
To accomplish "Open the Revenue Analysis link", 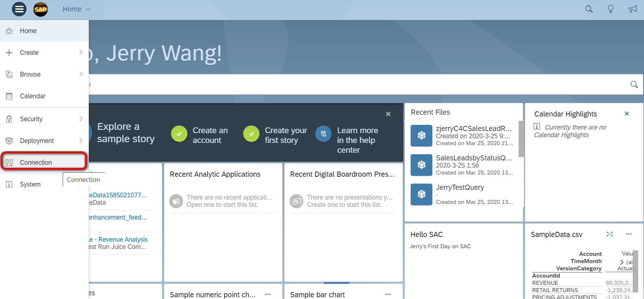I will (x=119, y=239).
